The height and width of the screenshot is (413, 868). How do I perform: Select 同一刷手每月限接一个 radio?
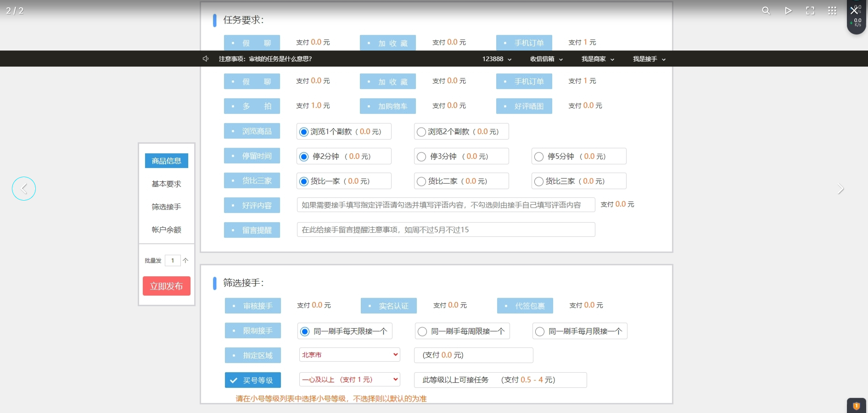click(539, 331)
